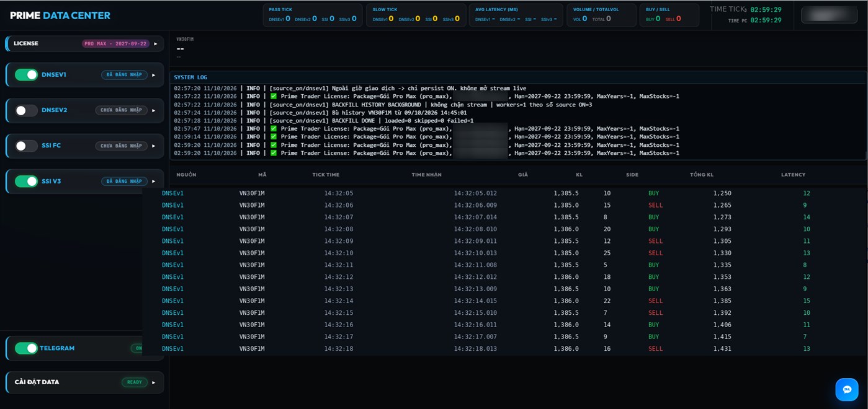
Task: Click BUY in the 14:32:16 row
Action: click(653, 325)
